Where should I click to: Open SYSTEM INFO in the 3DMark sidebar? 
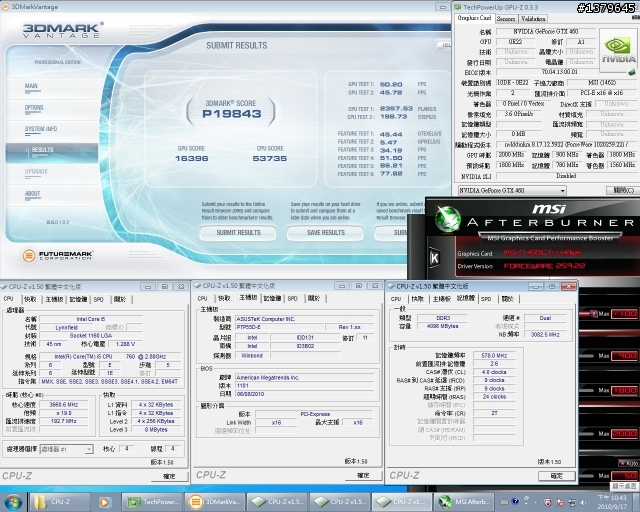[x=40, y=129]
